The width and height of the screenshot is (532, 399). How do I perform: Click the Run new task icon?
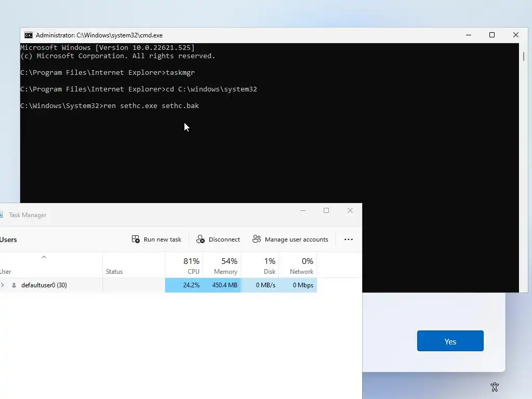tap(136, 239)
